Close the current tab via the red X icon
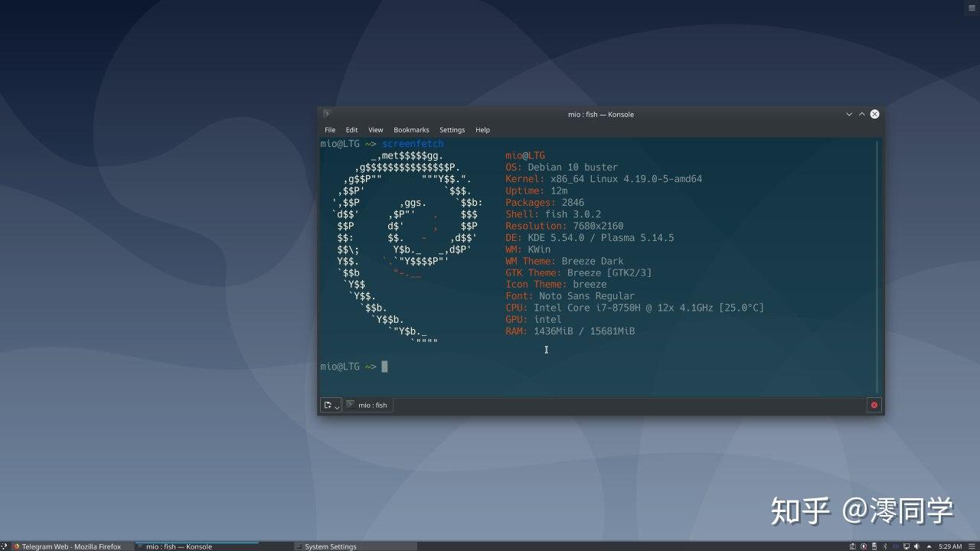980x551 pixels. coord(874,405)
